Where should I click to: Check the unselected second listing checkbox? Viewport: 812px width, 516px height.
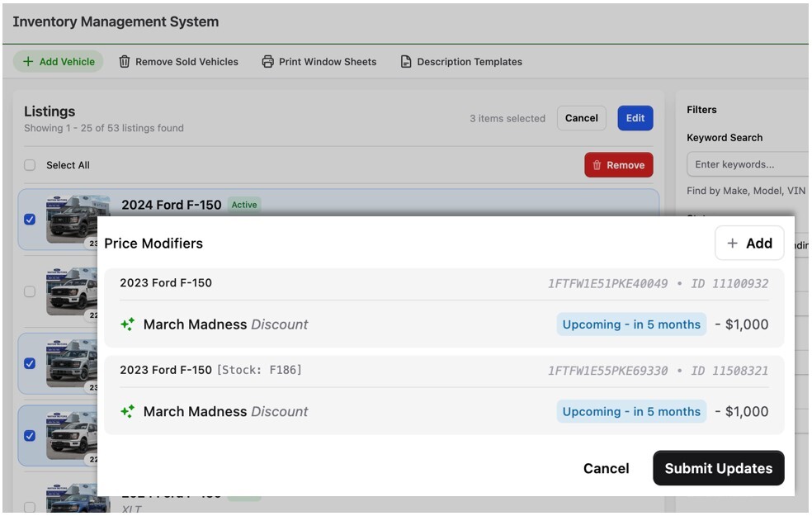[30, 291]
